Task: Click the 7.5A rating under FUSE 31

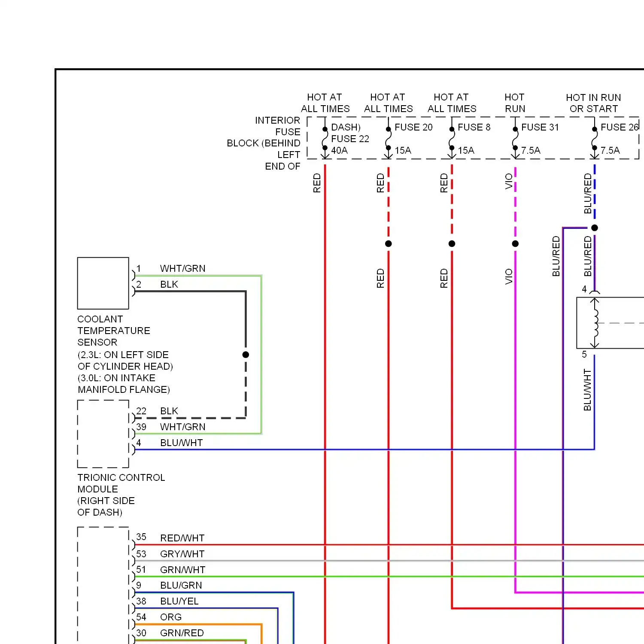Action: 531,151
